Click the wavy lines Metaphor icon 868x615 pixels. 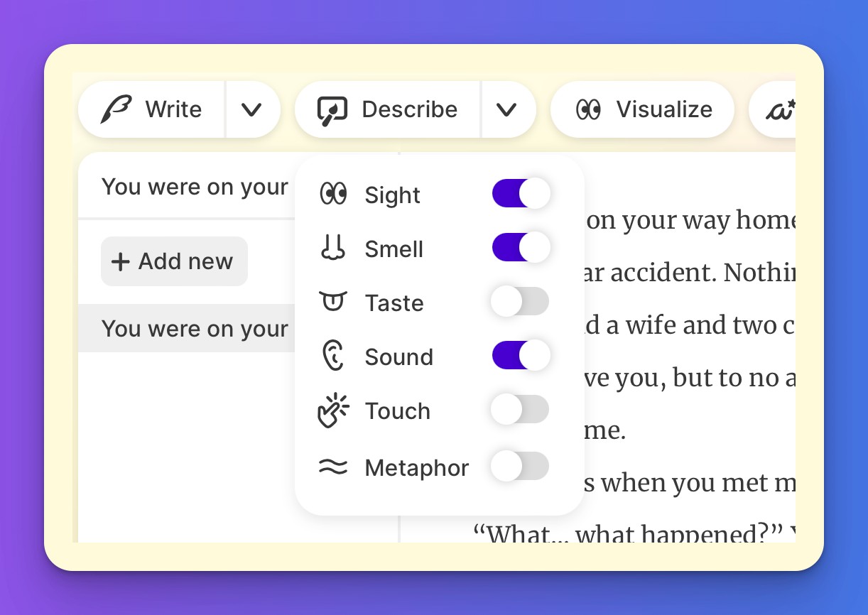pyautogui.click(x=332, y=467)
